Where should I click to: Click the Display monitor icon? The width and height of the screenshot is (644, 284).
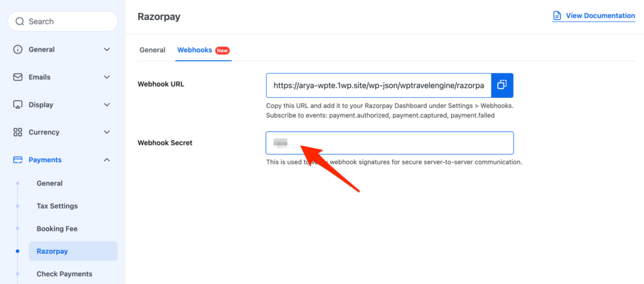[x=18, y=105]
